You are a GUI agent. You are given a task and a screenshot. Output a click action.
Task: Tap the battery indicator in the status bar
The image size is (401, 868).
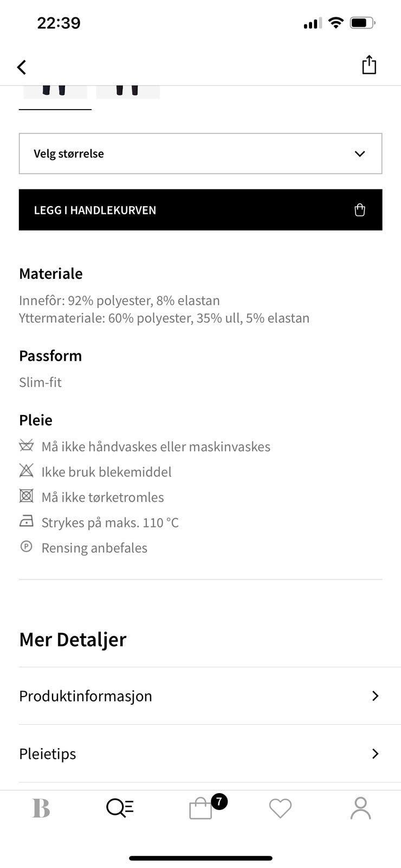click(x=363, y=23)
